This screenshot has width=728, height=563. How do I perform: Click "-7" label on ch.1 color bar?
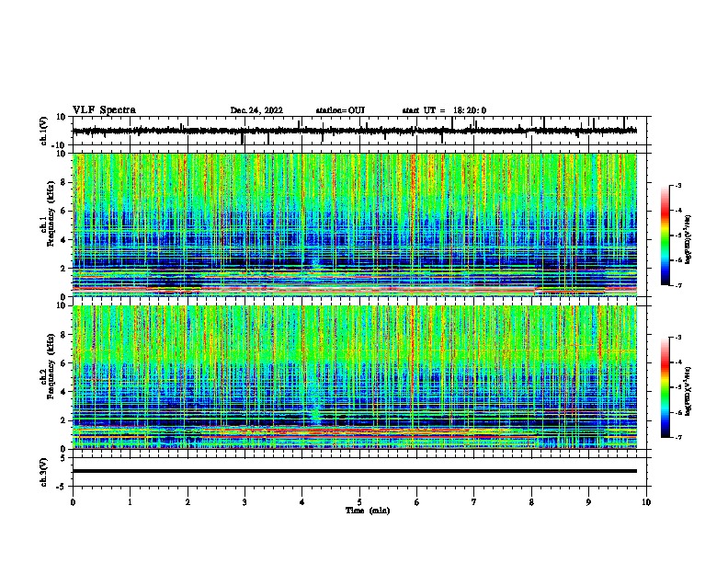pos(677,285)
